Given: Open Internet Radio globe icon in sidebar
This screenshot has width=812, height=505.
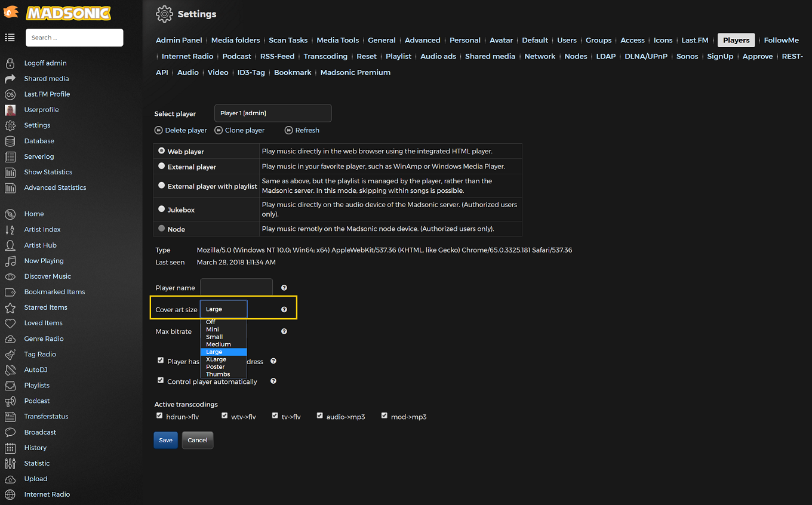Looking at the screenshot, I should [10, 494].
